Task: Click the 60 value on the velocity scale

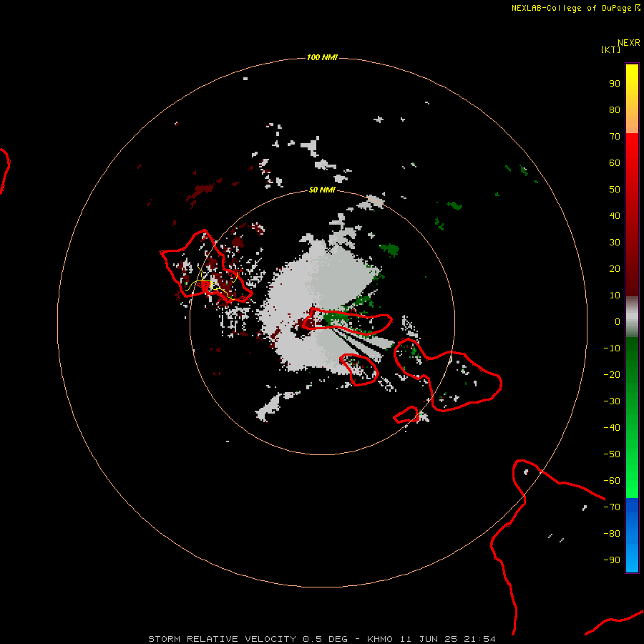Action: coord(615,163)
